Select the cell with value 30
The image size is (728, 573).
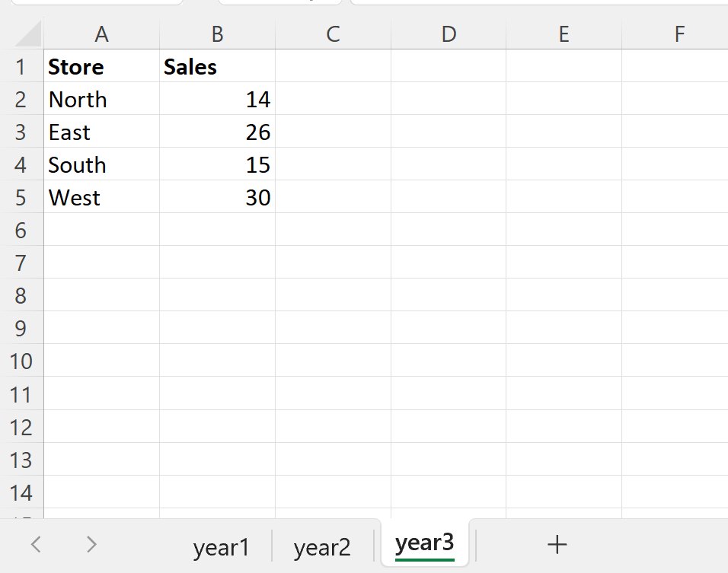point(217,197)
